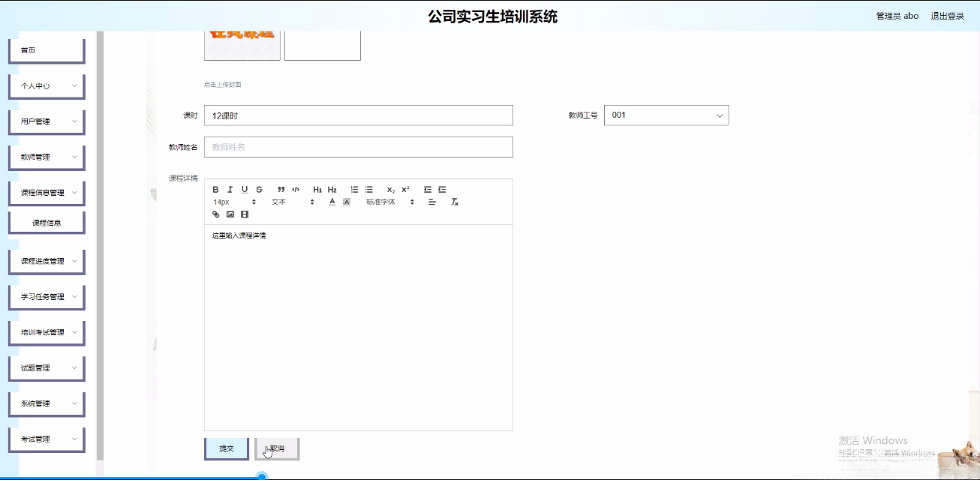Toggle bold formatting in the editor
The height and width of the screenshot is (480, 980).
216,189
